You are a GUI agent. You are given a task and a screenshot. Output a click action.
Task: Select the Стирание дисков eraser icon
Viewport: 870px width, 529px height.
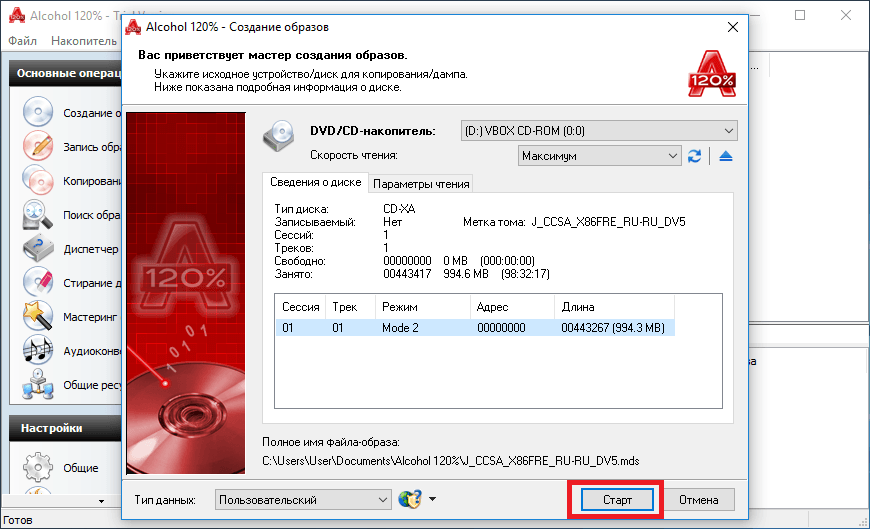(x=38, y=282)
